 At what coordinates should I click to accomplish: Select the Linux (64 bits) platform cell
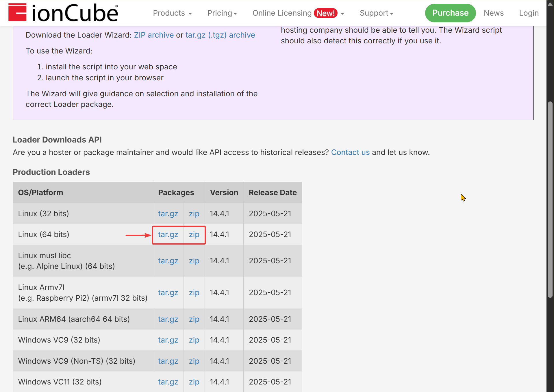click(83, 234)
